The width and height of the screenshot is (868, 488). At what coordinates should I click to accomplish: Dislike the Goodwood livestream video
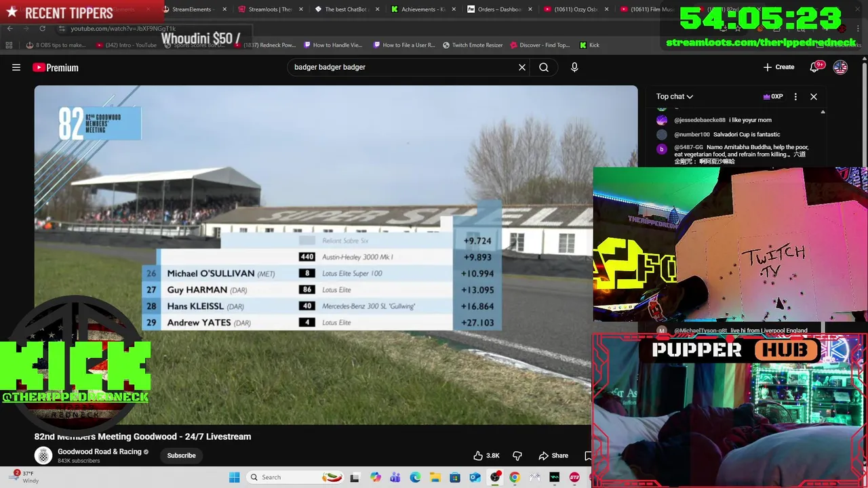tap(517, 455)
